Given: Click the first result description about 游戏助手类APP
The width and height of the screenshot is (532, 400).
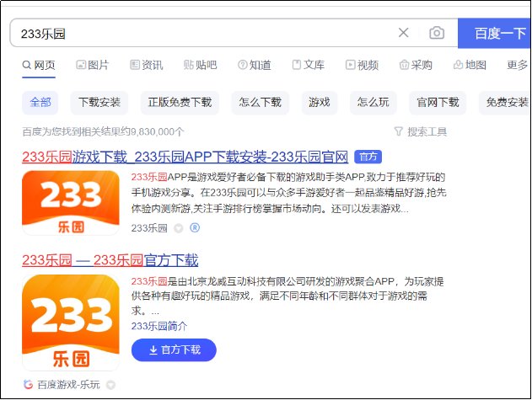Looking at the screenshot, I should click(x=288, y=193).
